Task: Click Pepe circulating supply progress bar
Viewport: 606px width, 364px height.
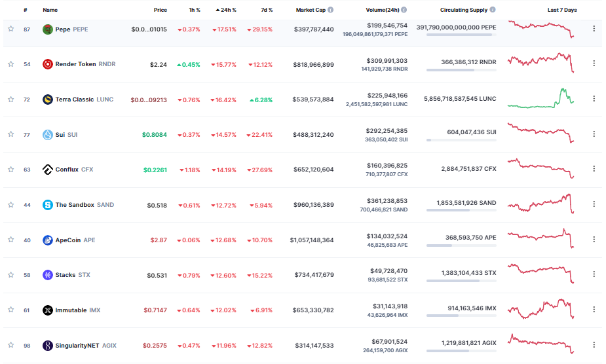Action: 461,35
